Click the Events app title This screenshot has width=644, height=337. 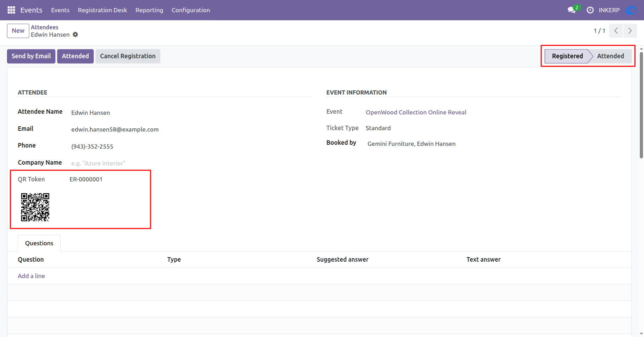31,10
